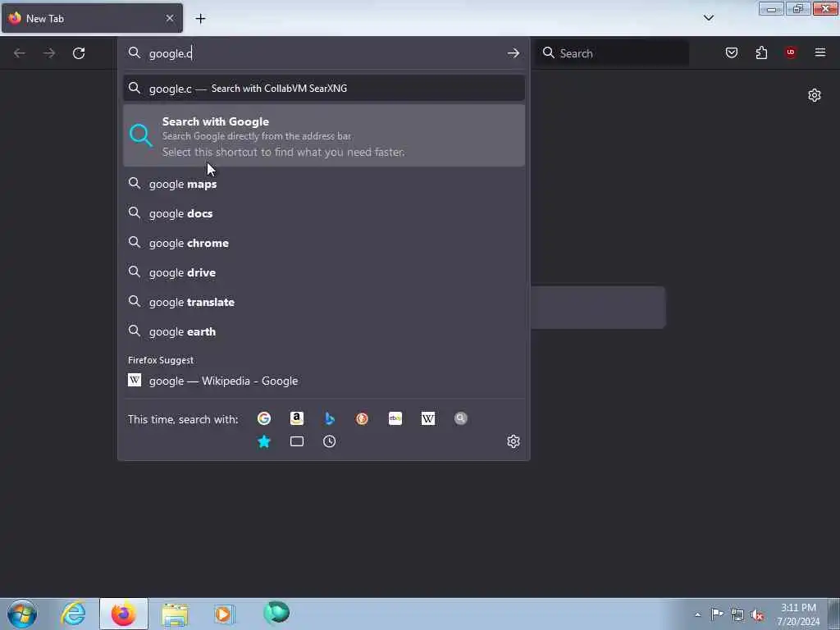
Task: Open the Pocket save icon
Action: point(731,52)
